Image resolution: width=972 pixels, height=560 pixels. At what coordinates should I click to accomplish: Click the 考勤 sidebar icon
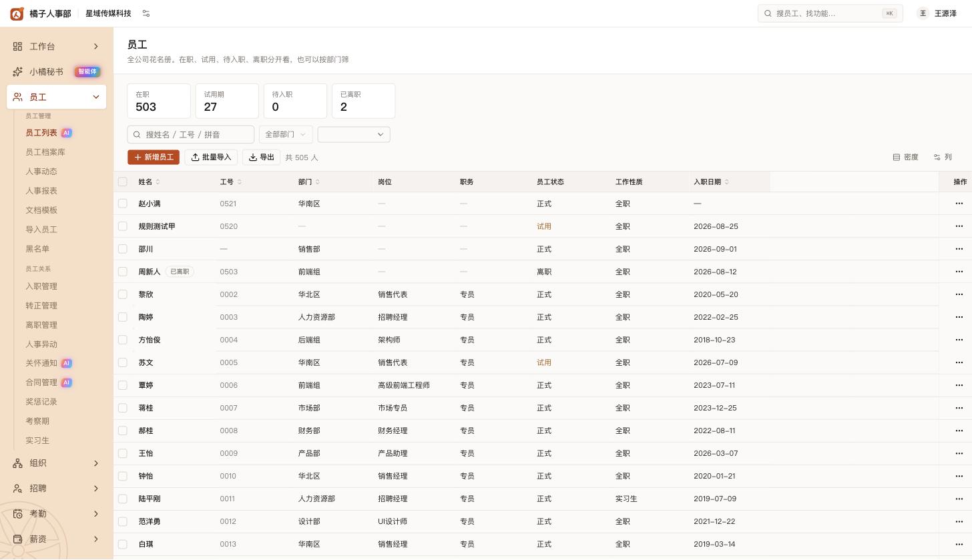(x=17, y=514)
